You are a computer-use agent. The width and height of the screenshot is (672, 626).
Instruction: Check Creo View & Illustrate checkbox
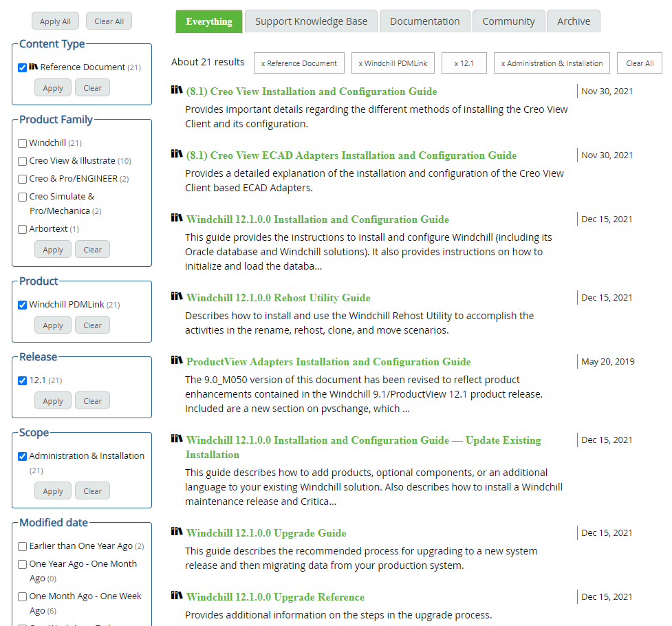[23, 161]
